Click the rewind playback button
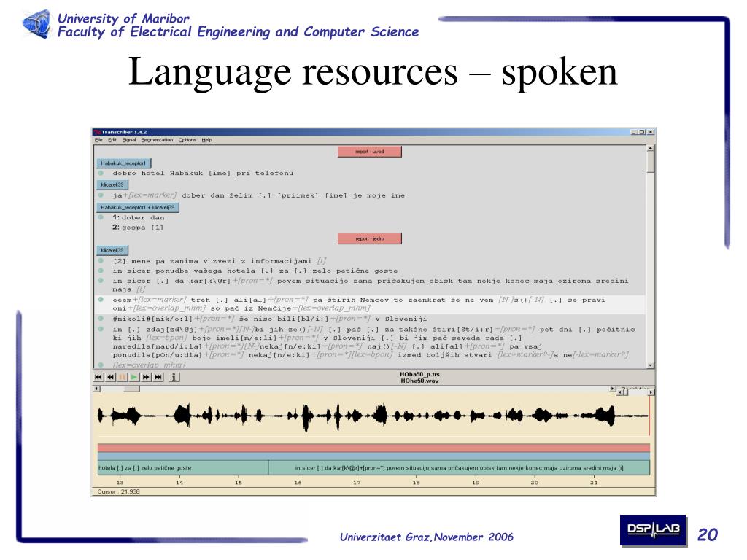 click(x=111, y=377)
